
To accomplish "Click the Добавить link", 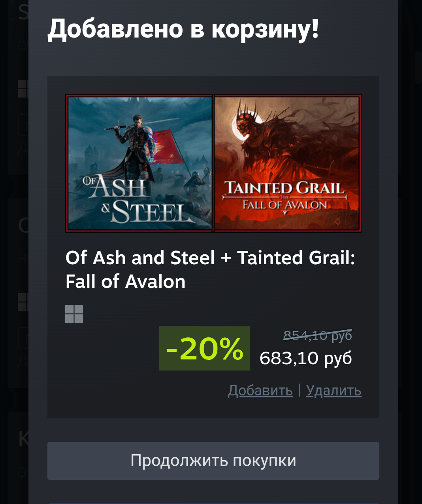I will (260, 390).
